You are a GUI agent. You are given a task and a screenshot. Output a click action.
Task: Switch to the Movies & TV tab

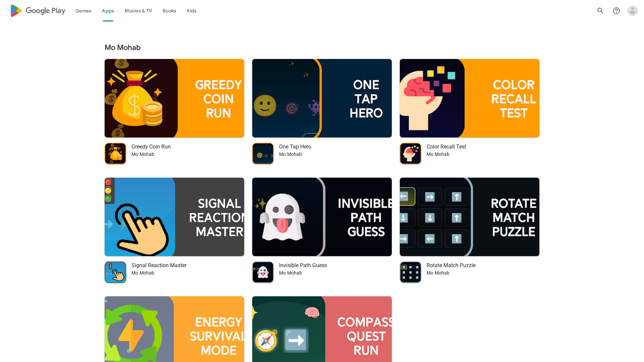point(138,11)
